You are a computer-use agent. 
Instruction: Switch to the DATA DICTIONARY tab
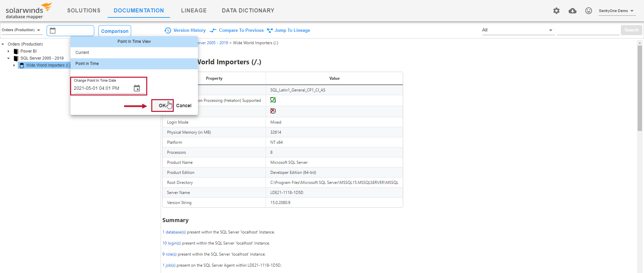[x=248, y=11]
